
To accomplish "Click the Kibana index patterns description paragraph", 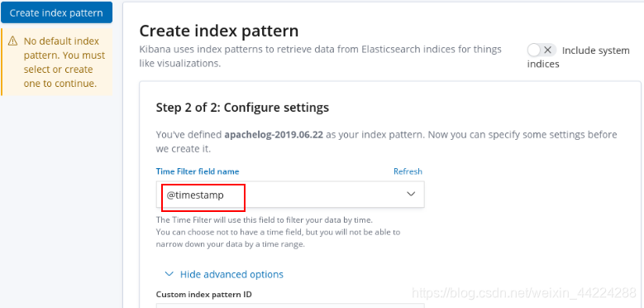I will [321, 56].
